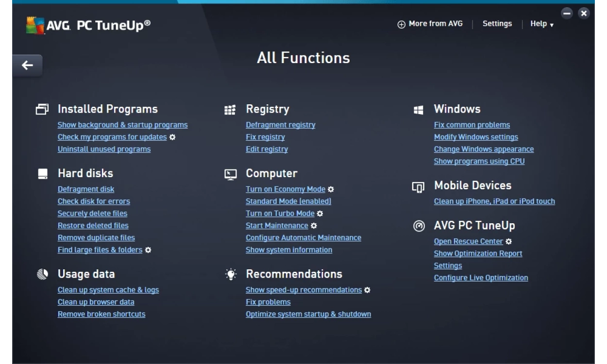607x364 pixels.
Task: Click gear icon next to Turn on Turbo Mode
Action: click(320, 214)
